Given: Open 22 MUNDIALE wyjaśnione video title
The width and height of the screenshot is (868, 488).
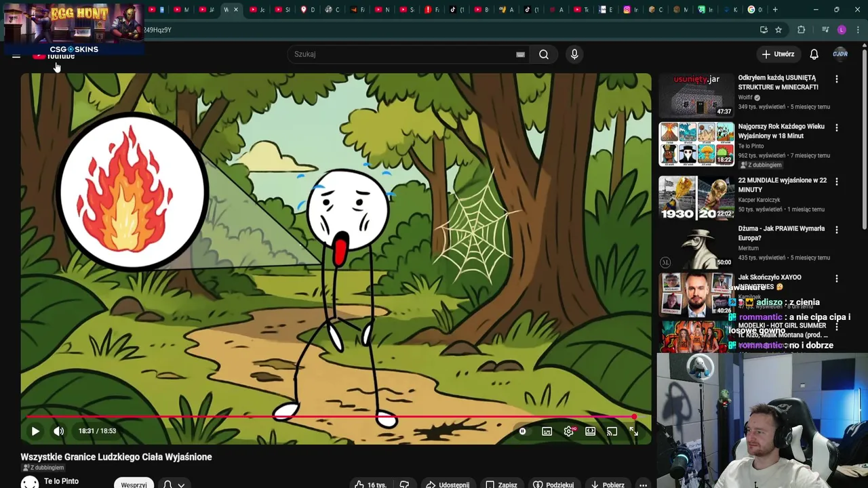Looking at the screenshot, I should [782, 185].
